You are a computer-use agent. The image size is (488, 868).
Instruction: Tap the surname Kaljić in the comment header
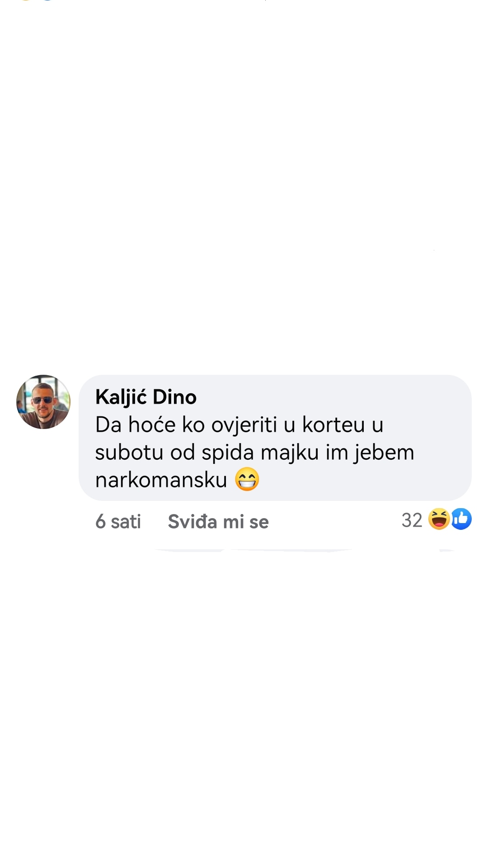pyautogui.click(x=121, y=397)
